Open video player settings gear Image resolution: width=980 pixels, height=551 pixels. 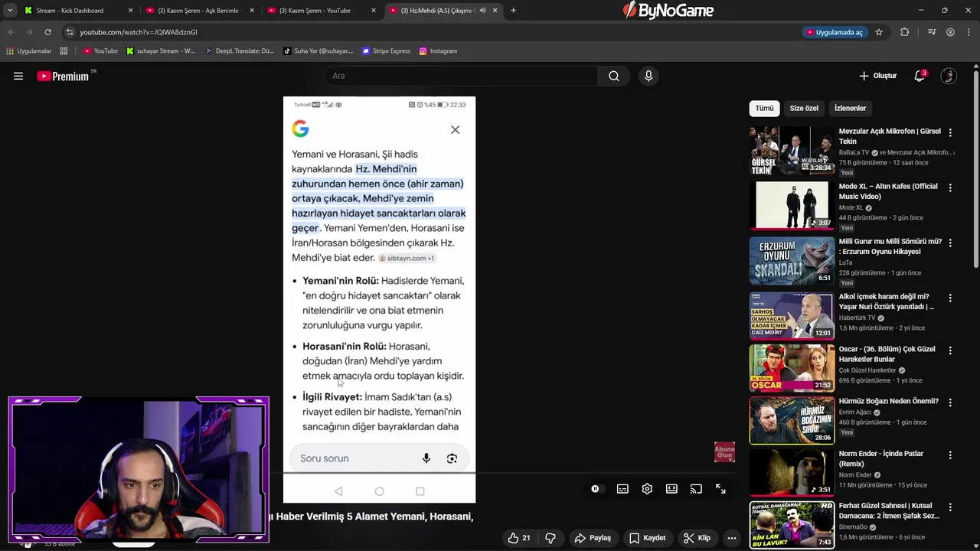pyautogui.click(x=647, y=489)
